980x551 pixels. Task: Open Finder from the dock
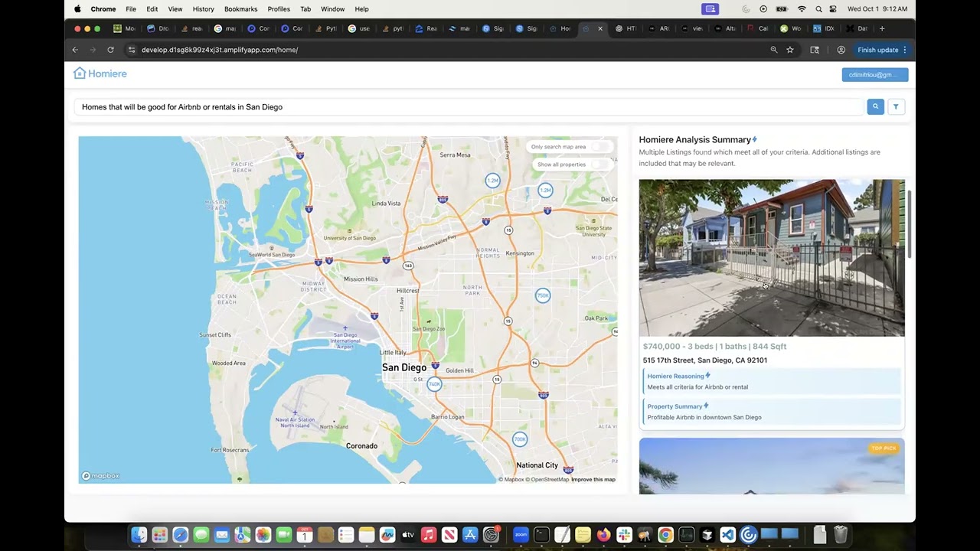tap(139, 535)
